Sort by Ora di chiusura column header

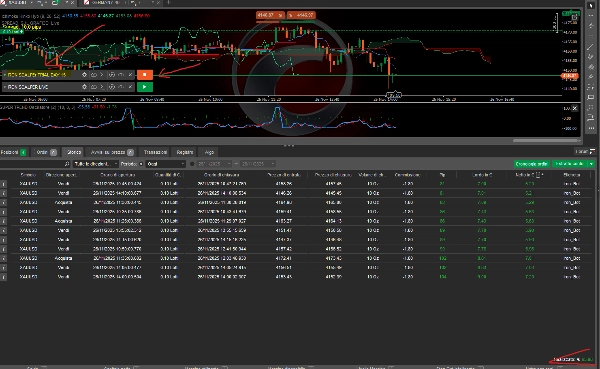pos(222,175)
